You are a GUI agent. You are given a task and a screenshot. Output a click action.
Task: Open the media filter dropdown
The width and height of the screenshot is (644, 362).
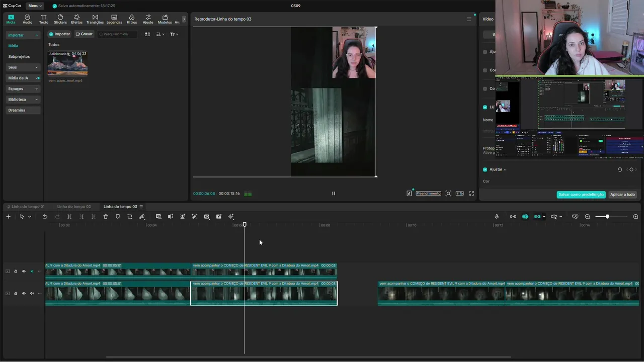point(174,34)
